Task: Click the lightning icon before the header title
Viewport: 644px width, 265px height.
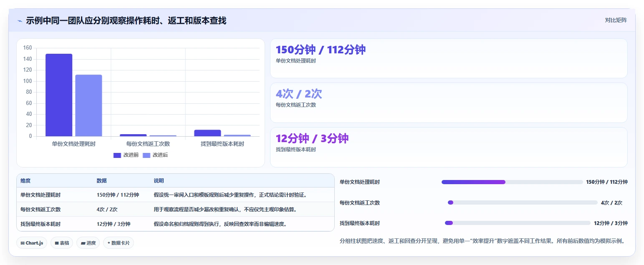Action: coord(20,21)
